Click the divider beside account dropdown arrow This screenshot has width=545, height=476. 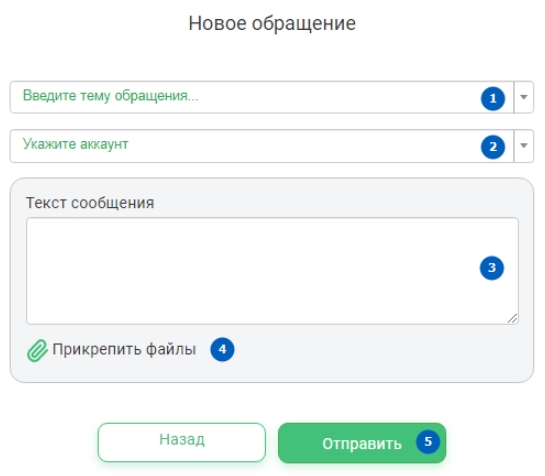coord(514,146)
